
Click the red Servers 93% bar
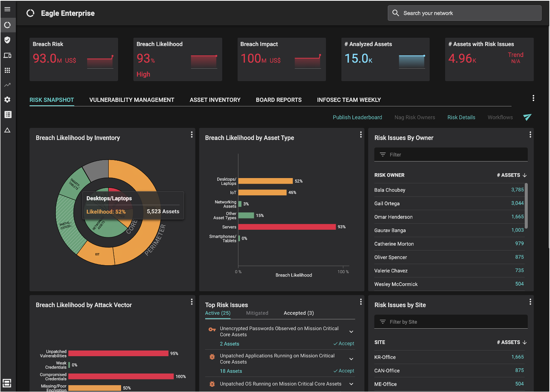tap(287, 227)
